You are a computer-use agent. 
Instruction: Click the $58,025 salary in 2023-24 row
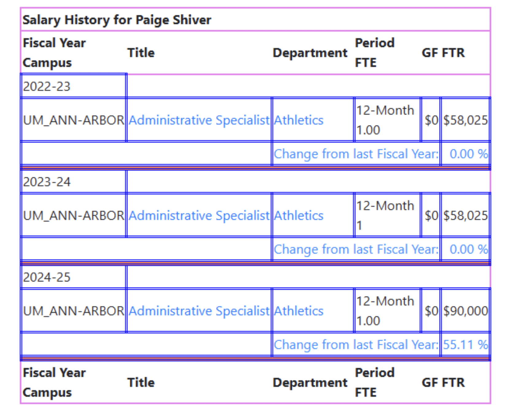pyautogui.click(x=465, y=215)
